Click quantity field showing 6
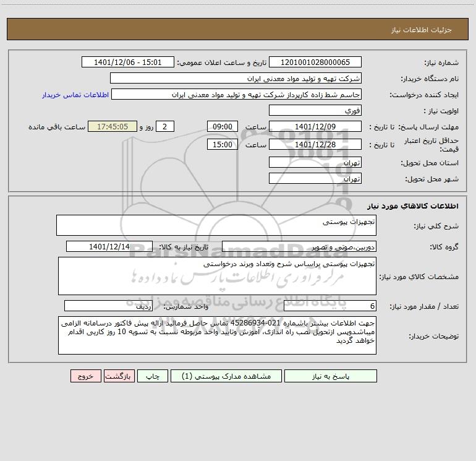The image size is (476, 461). pyautogui.click(x=330, y=306)
